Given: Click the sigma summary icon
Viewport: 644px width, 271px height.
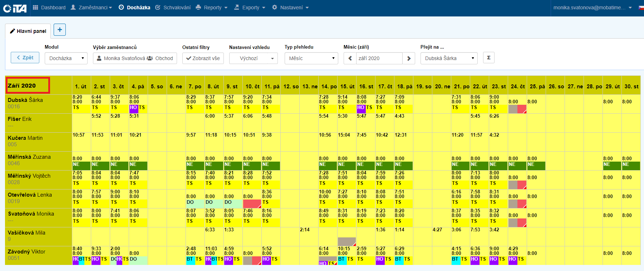Looking at the screenshot, I should pyautogui.click(x=488, y=58).
